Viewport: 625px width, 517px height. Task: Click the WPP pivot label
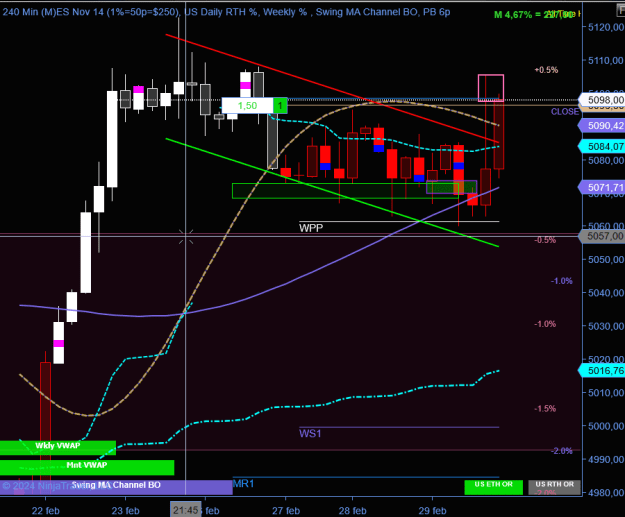311,228
